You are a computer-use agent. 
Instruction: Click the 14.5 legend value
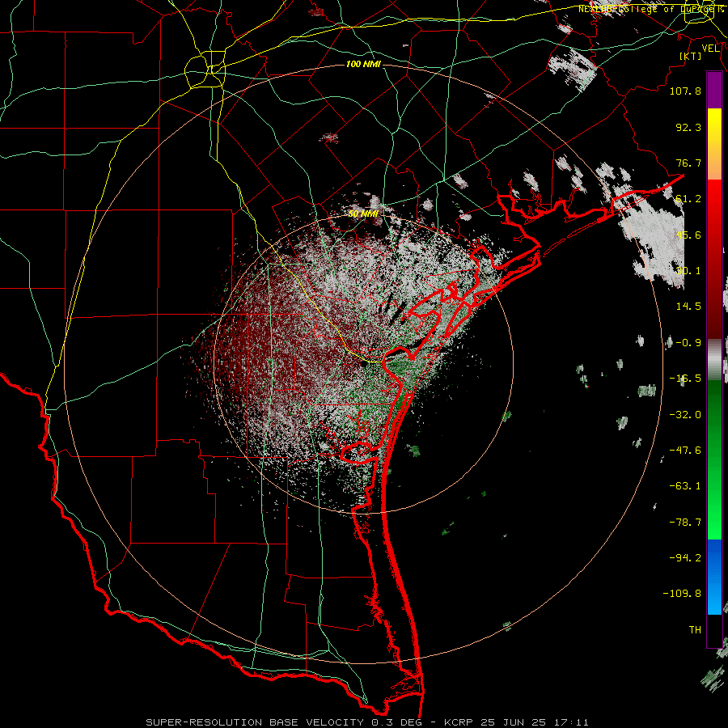(688, 307)
